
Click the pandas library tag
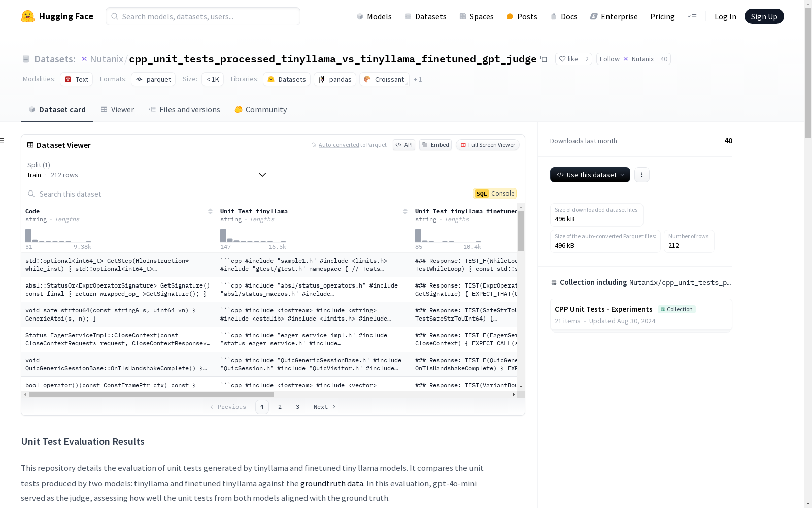tap(335, 79)
